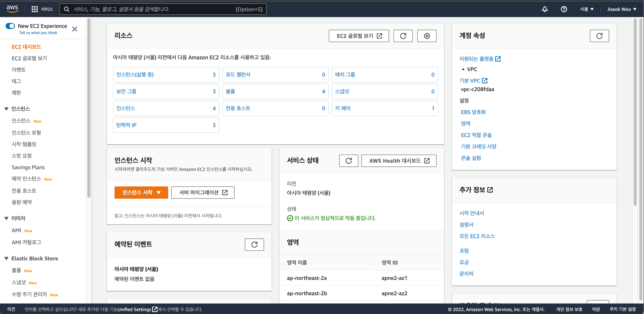
Task: Refresh the 서비스 상태 panel
Action: click(348, 161)
